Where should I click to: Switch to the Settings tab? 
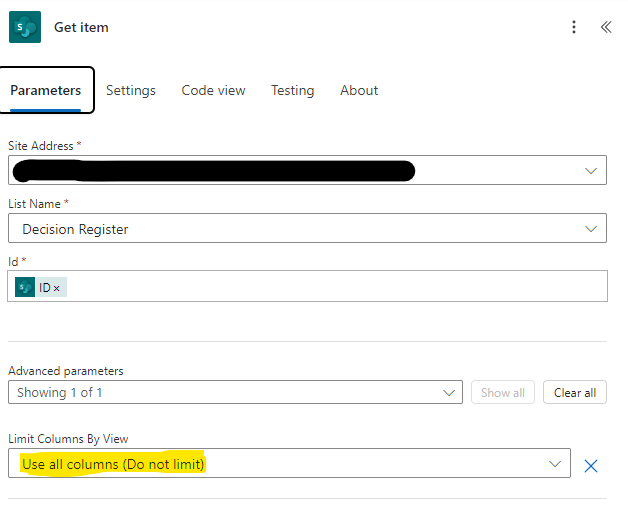[131, 91]
